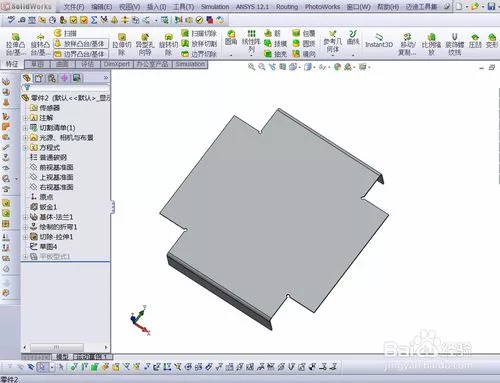Viewport: 500px width, 383px height.
Task: Expand the 基体-法兰1 feature node
Action: pyautogui.click(x=25, y=217)
